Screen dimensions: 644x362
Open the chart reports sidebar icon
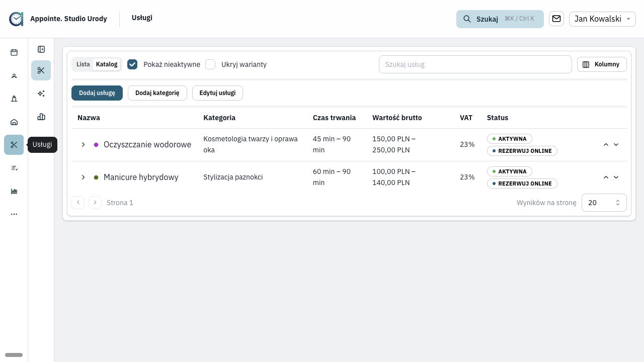click(14, 191)
